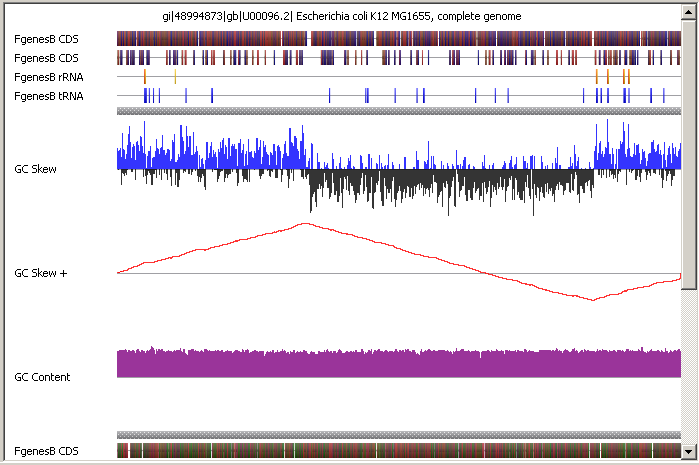Viewport: 699px width, 465px height.
Task: Click the vertical scrollbar thumb
Action: click(688, 154)
